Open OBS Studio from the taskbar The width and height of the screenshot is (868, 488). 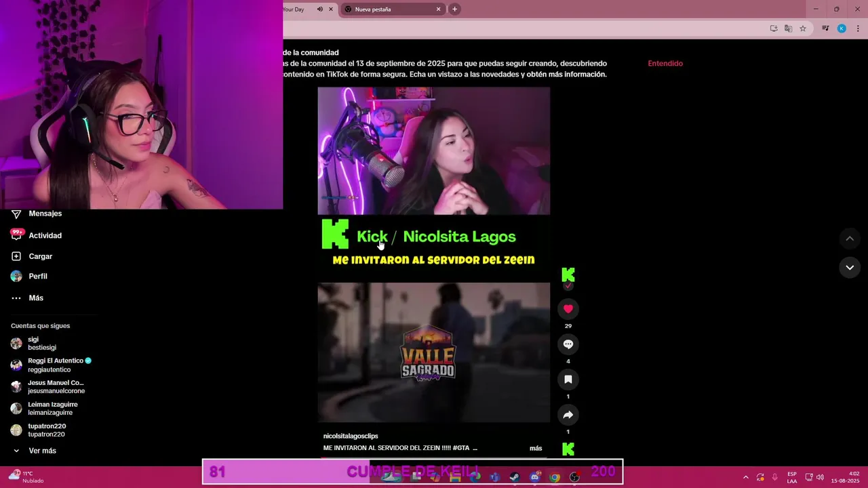click(575, 477)
